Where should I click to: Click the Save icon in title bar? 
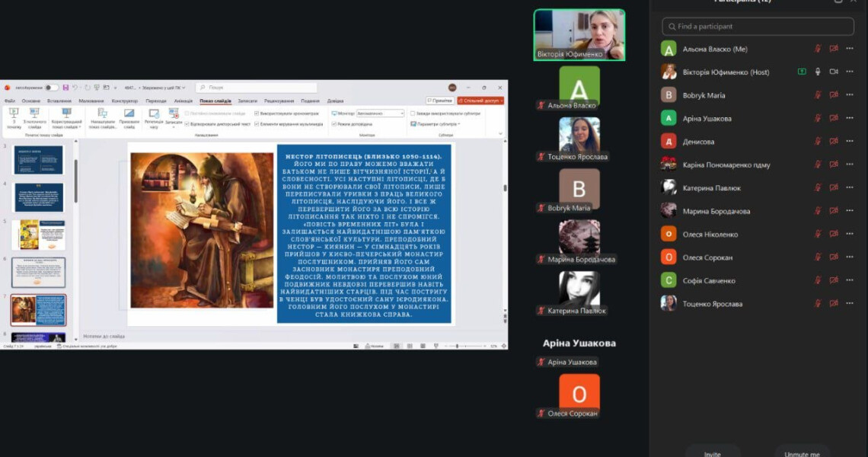[x=65, y=88]
